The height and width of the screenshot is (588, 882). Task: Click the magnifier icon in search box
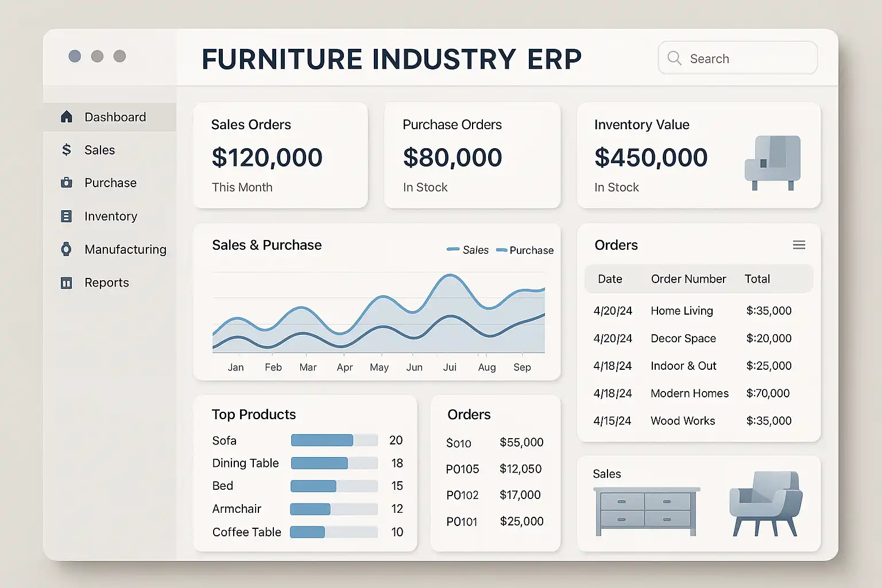point(675,58)
